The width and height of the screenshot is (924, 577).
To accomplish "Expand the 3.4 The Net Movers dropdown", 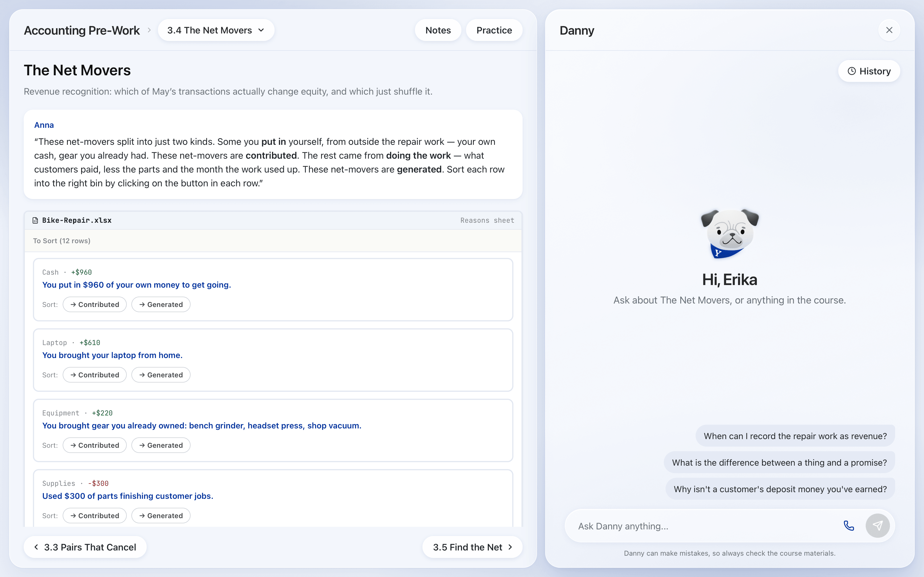I will tap(216, 30).
